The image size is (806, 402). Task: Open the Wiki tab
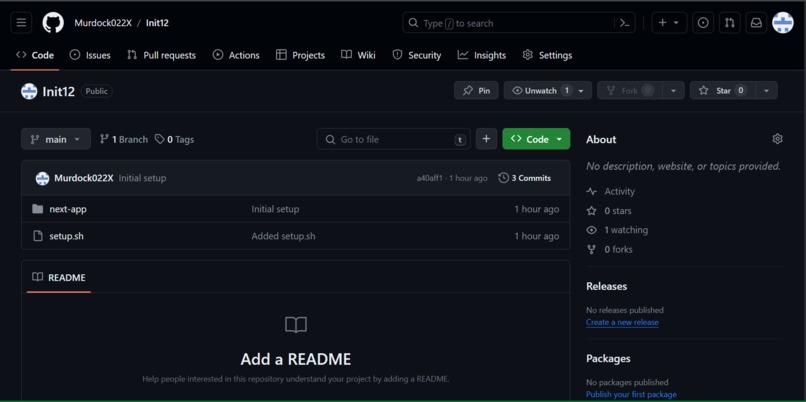[358, 55]
